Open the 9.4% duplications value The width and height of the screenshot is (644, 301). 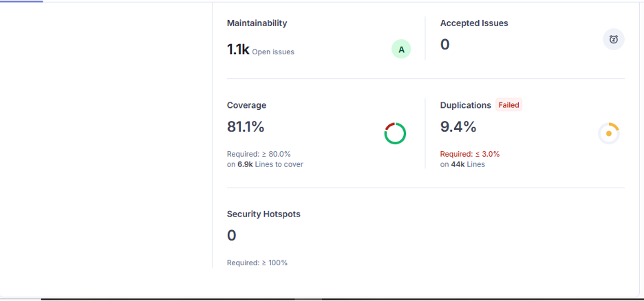(458, 127)
